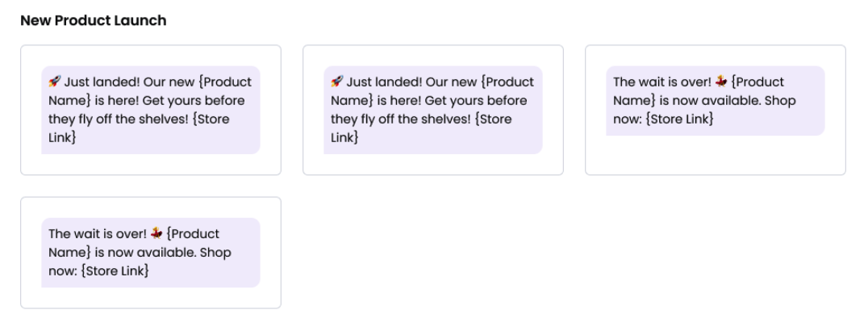868x323 pixels.
Task: Choose the first "The wait is over!" template card
Action: pos(716,110)
